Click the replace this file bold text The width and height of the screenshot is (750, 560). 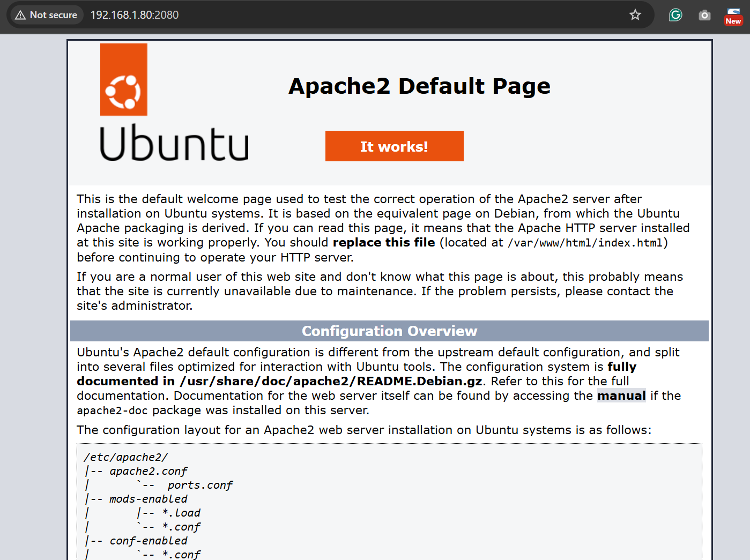(x=384, y=242)
